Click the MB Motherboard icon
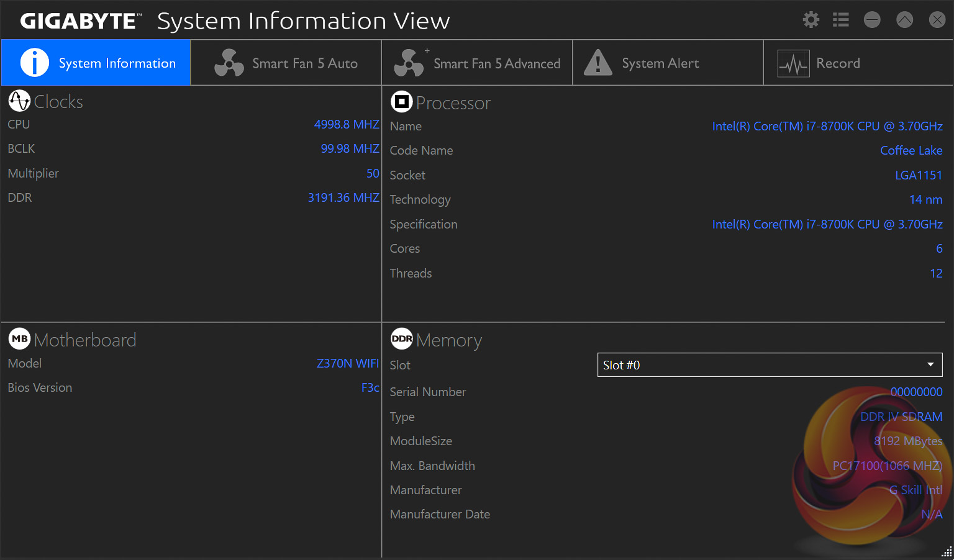 point(19,339)
